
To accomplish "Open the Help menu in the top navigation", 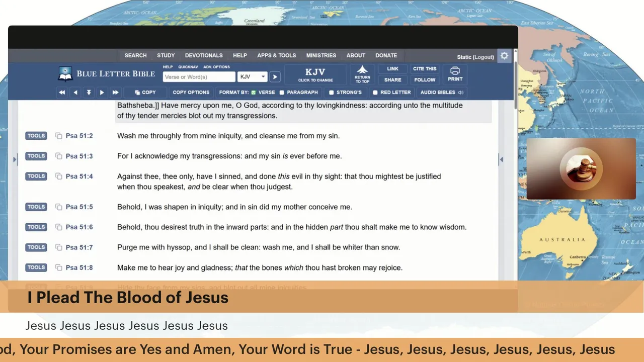I will [x=240, y=55].
